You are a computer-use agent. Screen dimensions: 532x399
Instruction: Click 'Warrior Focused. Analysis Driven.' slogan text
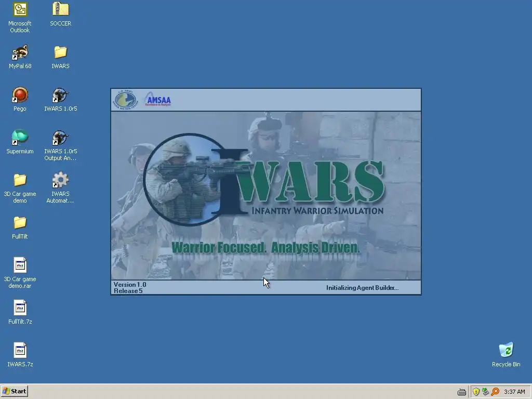tap(265, 247)
